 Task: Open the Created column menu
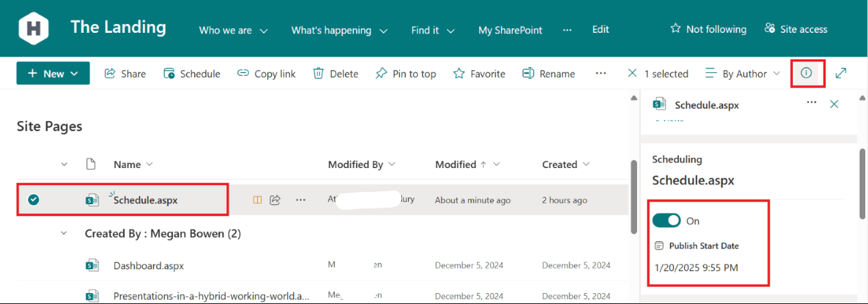click(x=566, y=165)
